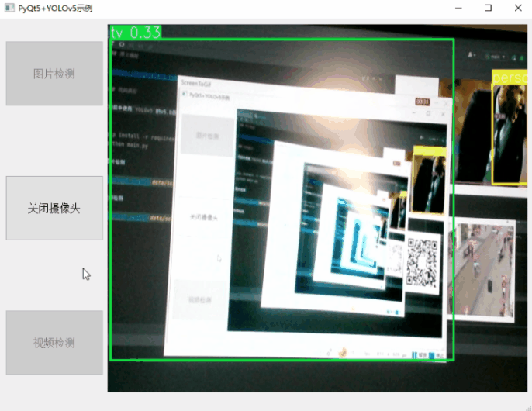Click the 关闭摄像头 button

pyautogui.click(x=54, y=208)
